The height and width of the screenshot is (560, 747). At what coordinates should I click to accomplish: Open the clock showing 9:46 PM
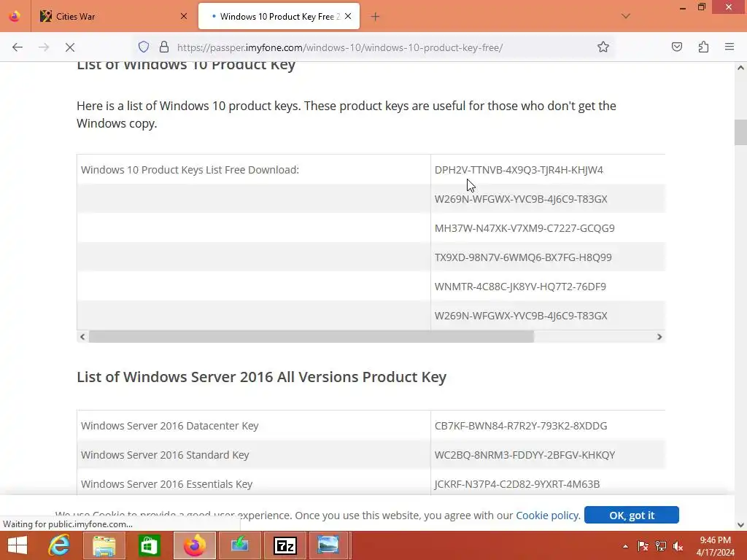pos(715,546)
